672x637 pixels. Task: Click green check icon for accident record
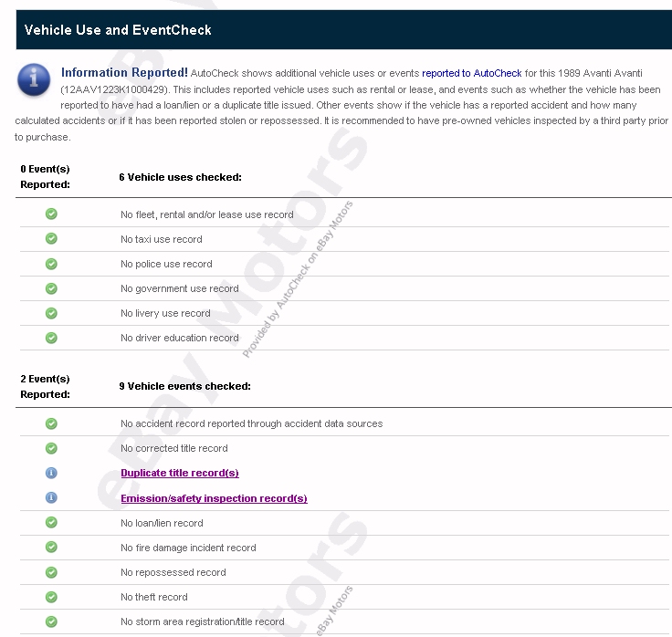[51, 423]
